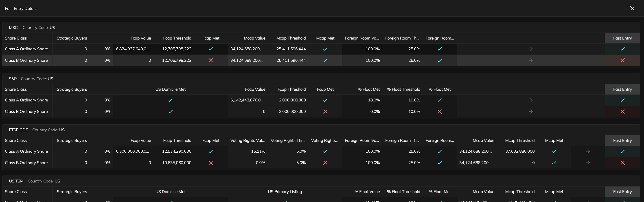The width and height of the screenshot is (644, 202).
Task: Click arrow icon in FTSE GEIS Class A row
Action: [x=588, y=151]
